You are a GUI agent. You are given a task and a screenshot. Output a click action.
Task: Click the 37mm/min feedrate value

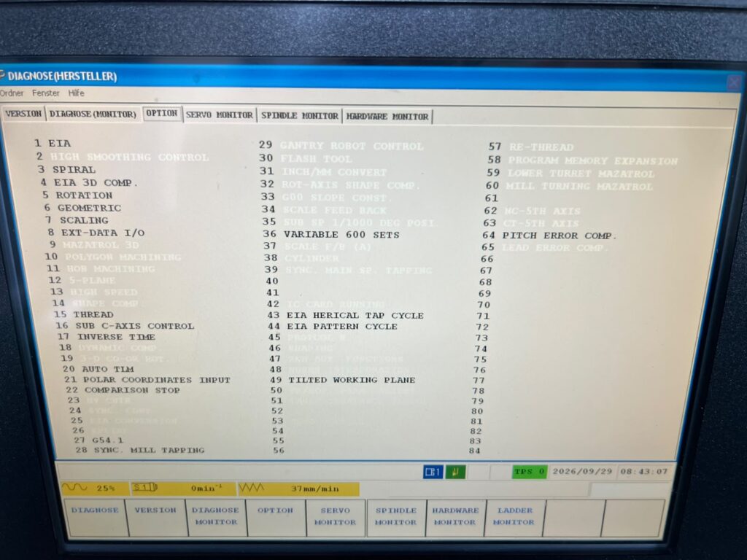click(315, 489)
